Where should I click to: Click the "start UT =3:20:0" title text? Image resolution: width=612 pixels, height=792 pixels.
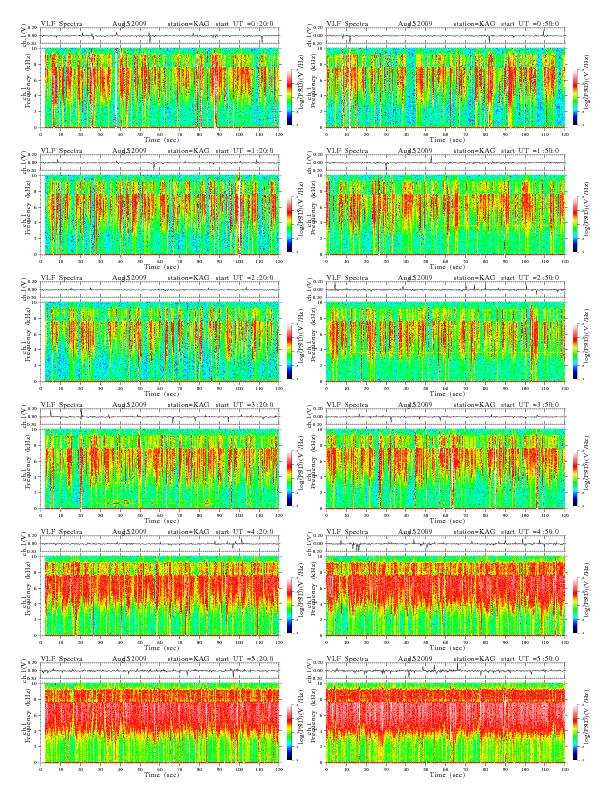tap(245, 405)
